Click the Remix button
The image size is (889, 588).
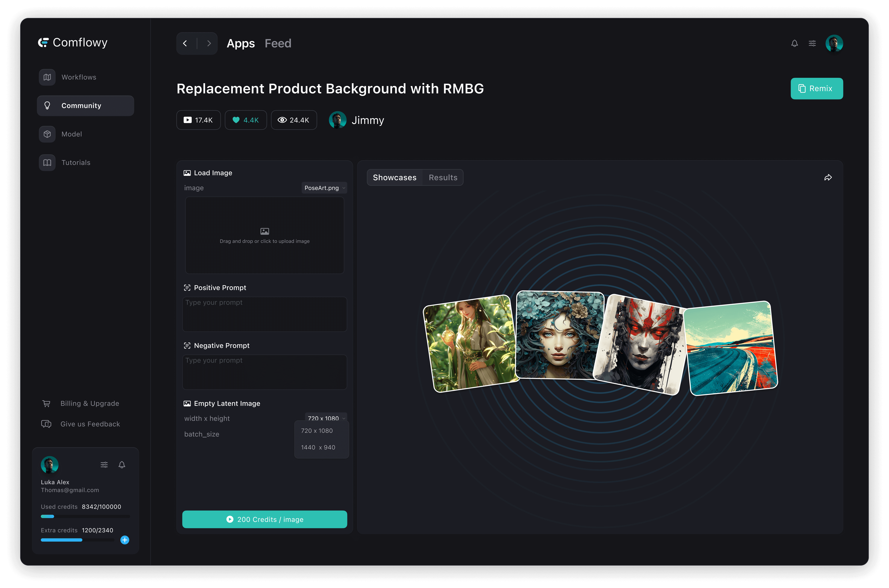(817, 88)
